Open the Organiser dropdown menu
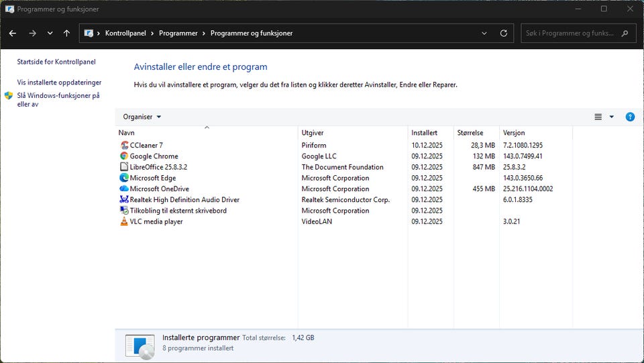 coord(142,117)
